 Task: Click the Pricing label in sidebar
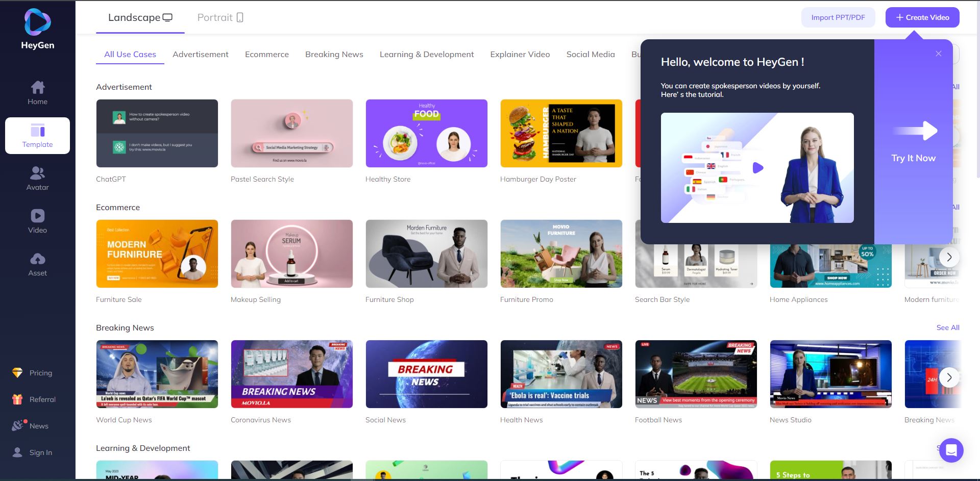(x=41, y=373)
